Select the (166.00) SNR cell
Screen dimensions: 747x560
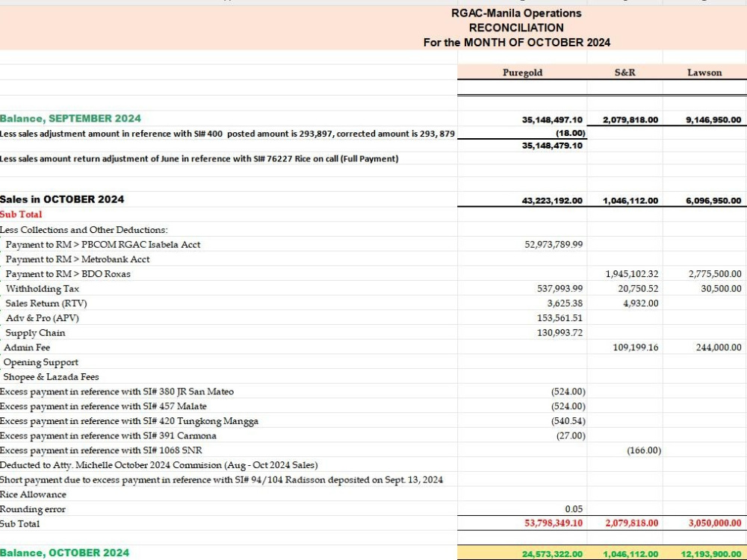coord(644,450)
